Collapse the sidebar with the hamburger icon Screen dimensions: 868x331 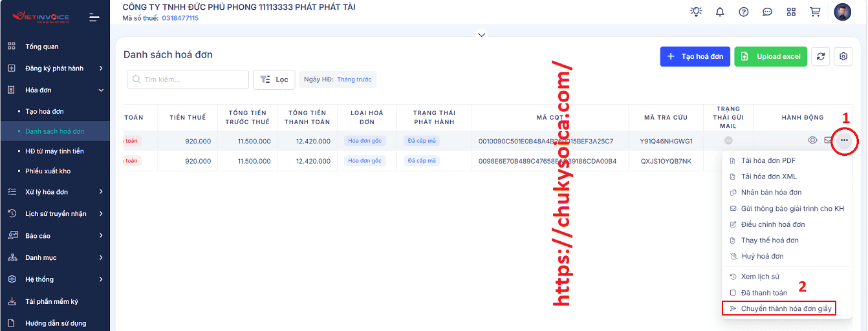click(x=94, y=17)
